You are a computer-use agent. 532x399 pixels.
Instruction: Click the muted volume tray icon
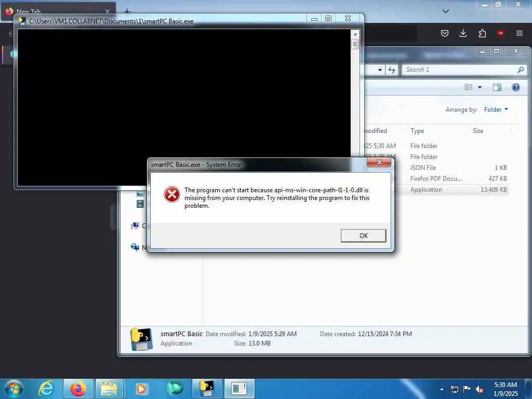480,389
